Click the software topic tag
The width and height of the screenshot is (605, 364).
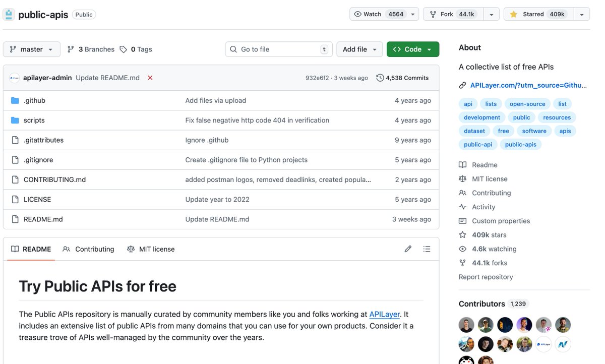pos(534,131)
